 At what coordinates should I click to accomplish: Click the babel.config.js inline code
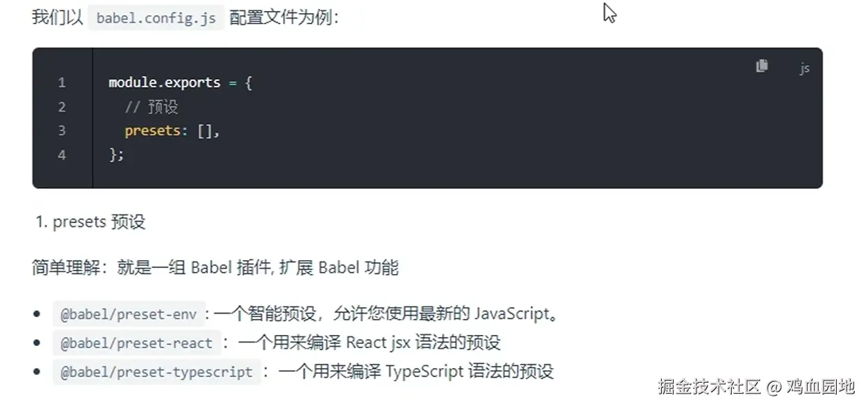[156, 18]
